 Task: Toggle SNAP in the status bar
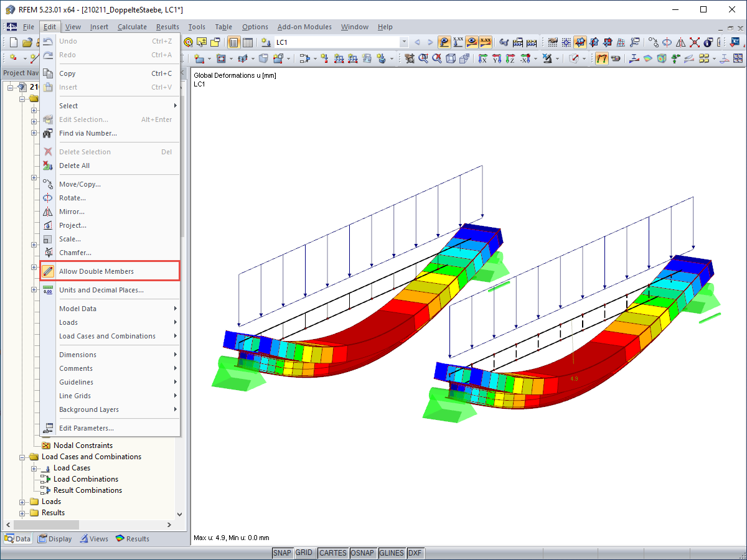[x=282, y=553]
